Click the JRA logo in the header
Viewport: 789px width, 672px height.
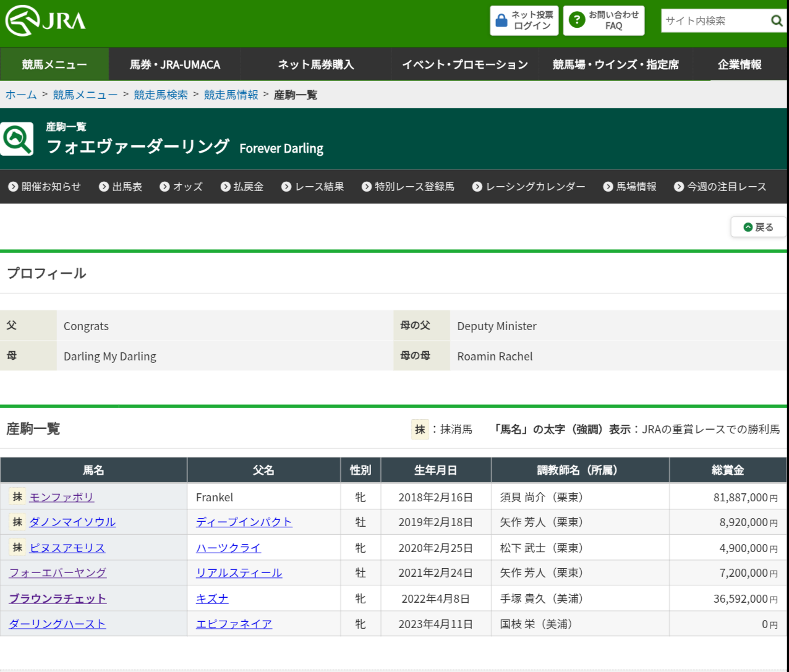pos(46,21)
